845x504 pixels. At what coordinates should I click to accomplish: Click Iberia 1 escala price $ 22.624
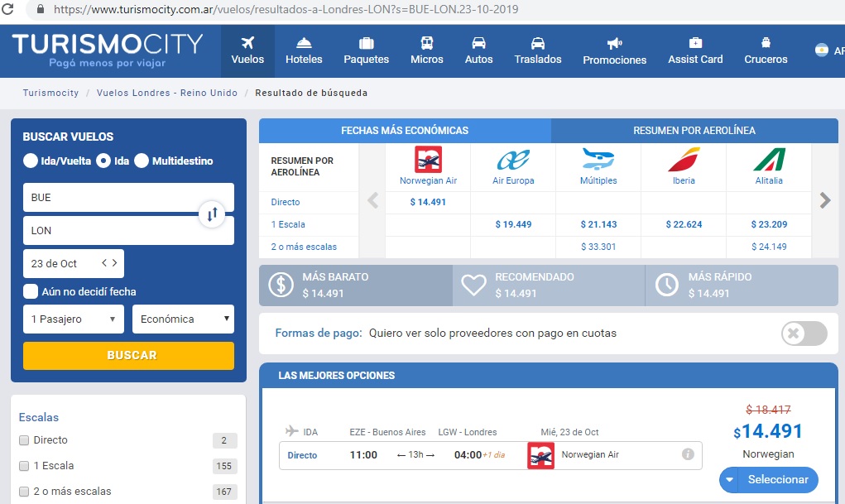click(x=684, y=224)
